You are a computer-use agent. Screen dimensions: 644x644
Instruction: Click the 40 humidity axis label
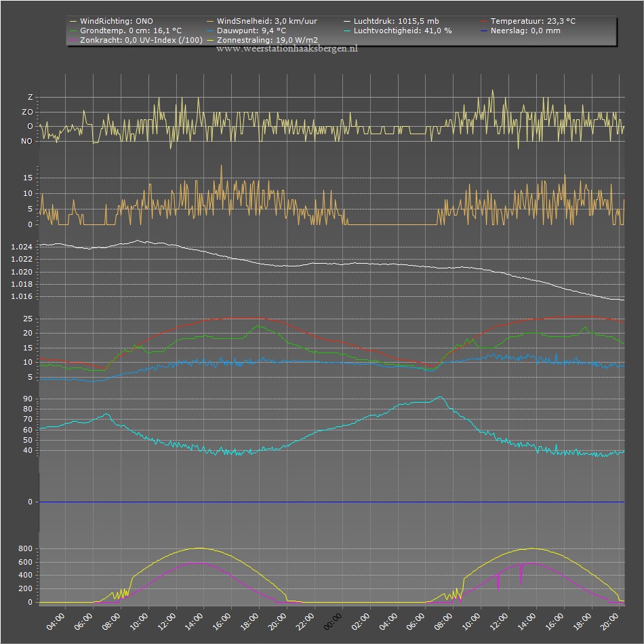click(x=28, y=450)
